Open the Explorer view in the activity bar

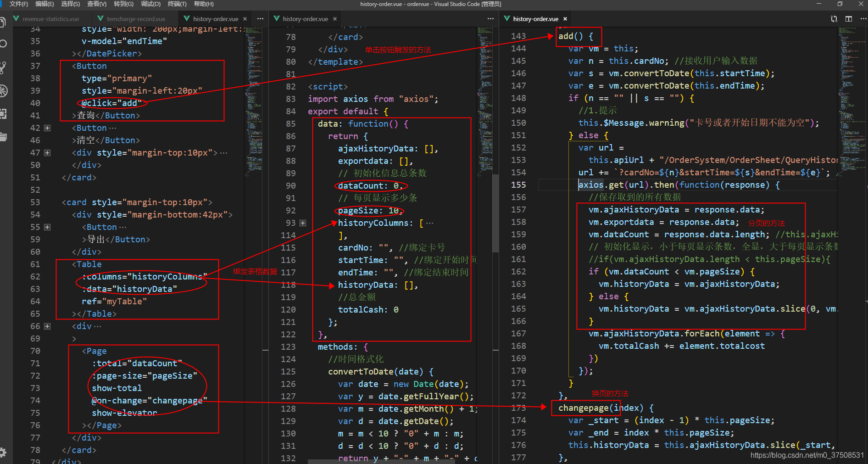[x=2, y=22]
